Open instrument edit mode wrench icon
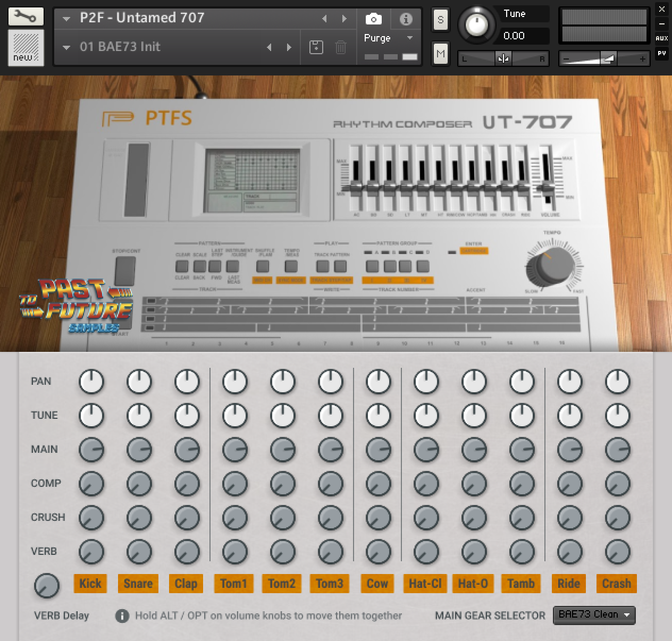This screenshot has height=641, width=672. coord(25,16)
